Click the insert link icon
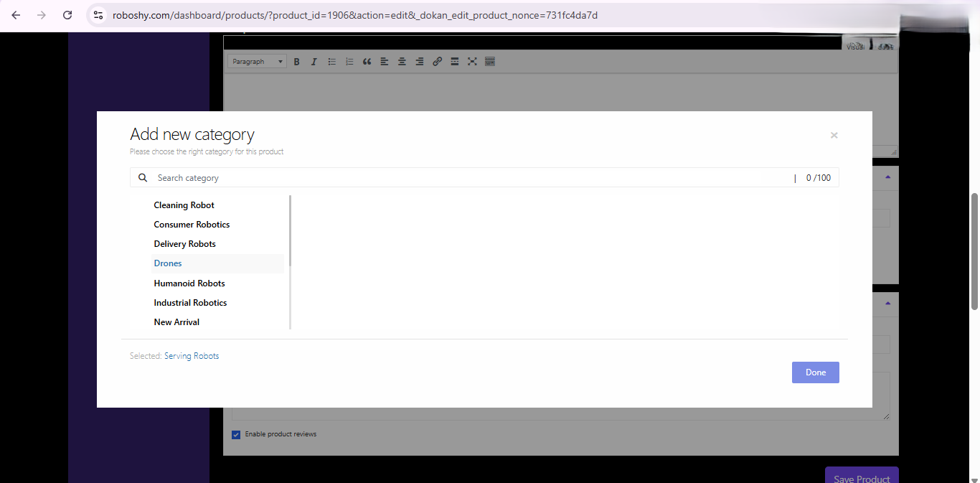 click(437, 62)
